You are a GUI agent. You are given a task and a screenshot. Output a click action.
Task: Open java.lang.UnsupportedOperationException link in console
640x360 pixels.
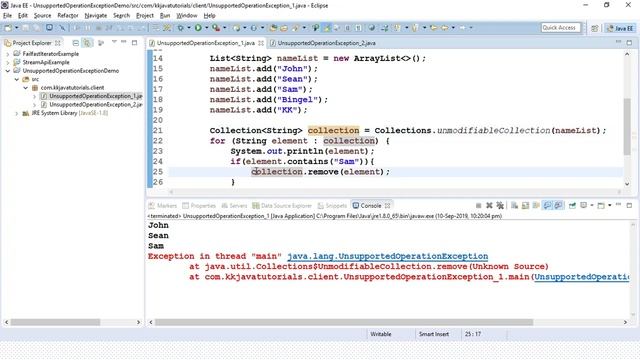pos(387,256)
